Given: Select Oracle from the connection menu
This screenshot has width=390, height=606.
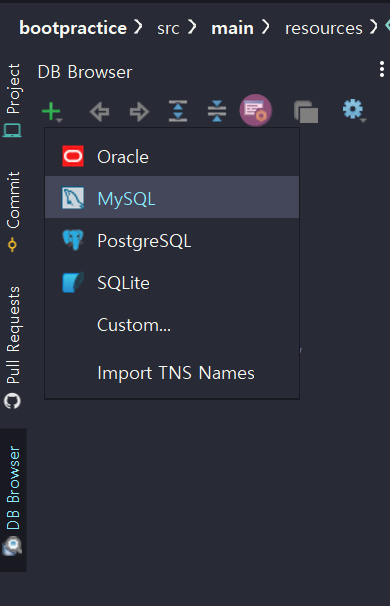Looking at the screenshot, I should (x=172, y=157).
